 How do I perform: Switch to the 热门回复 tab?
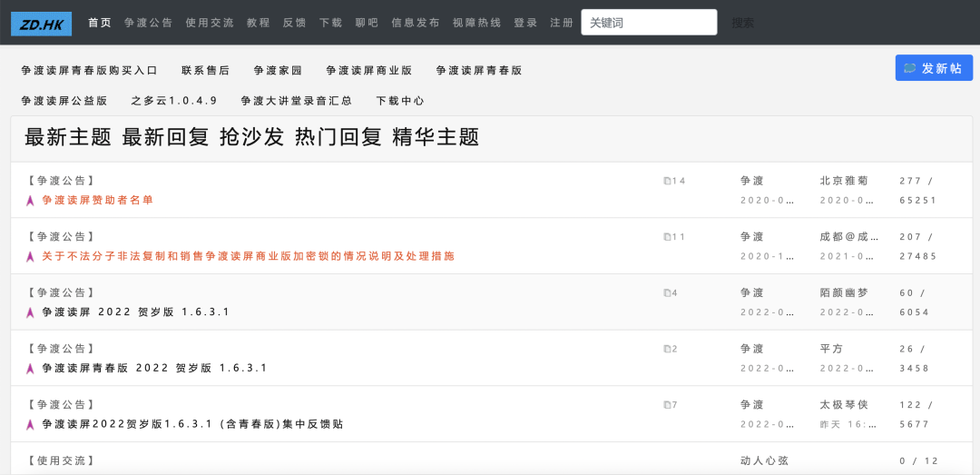tap(338, 138)
